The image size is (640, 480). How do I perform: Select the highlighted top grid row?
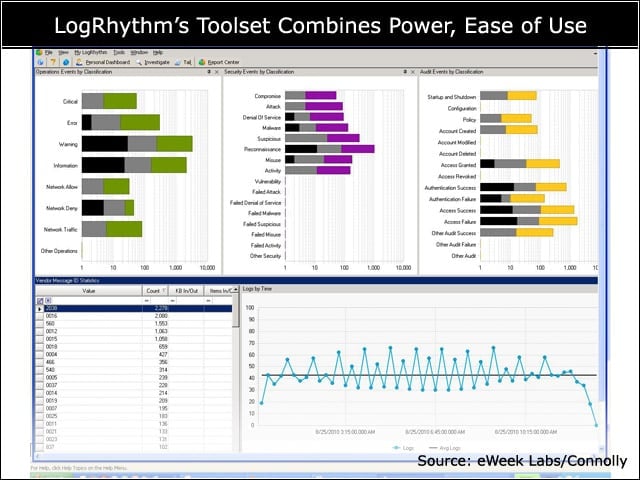[x=134, y=309]
